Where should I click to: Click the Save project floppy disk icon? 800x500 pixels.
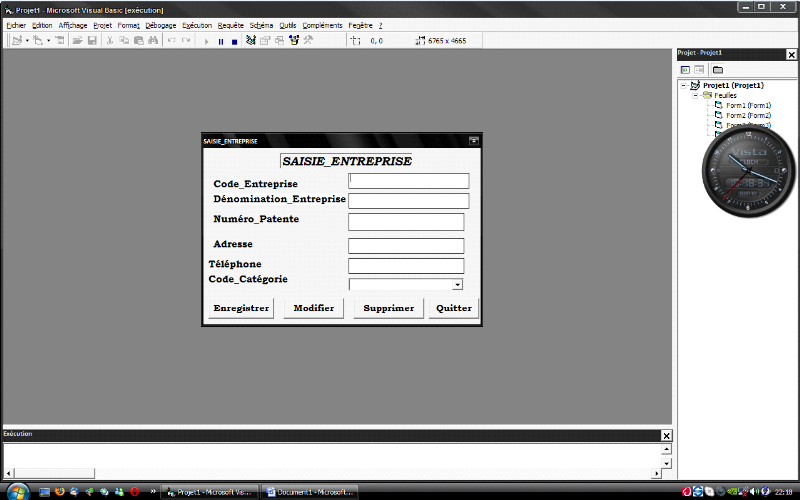92,41
